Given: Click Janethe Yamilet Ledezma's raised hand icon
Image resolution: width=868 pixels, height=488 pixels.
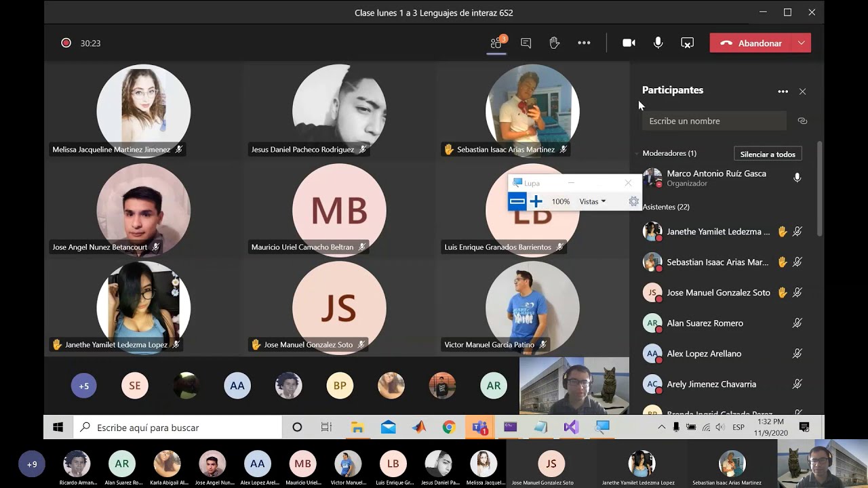Looking at the screenshot, I should pyautogui.click(x=782, y=232).
